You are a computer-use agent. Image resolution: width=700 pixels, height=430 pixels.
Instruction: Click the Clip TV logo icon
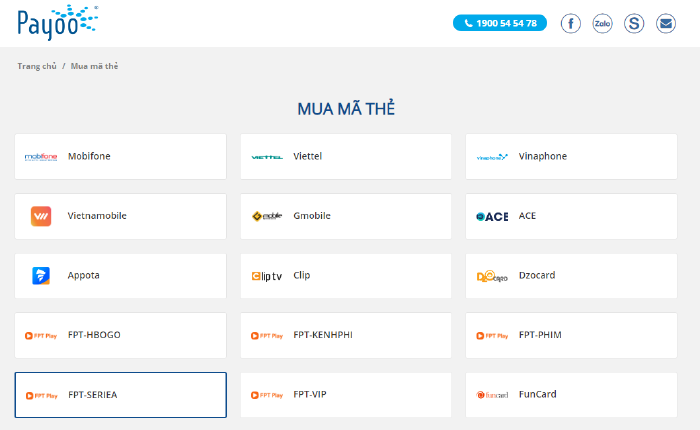coord(267,276)
